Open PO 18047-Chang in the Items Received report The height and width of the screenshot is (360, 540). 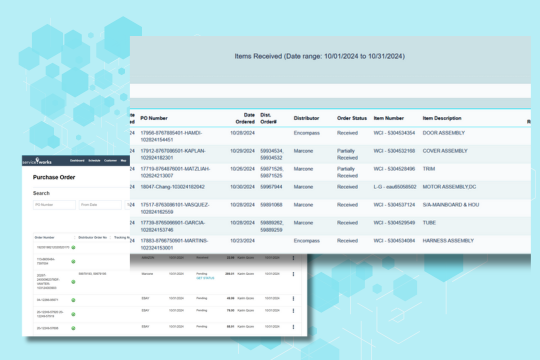[x=172, y=187]
